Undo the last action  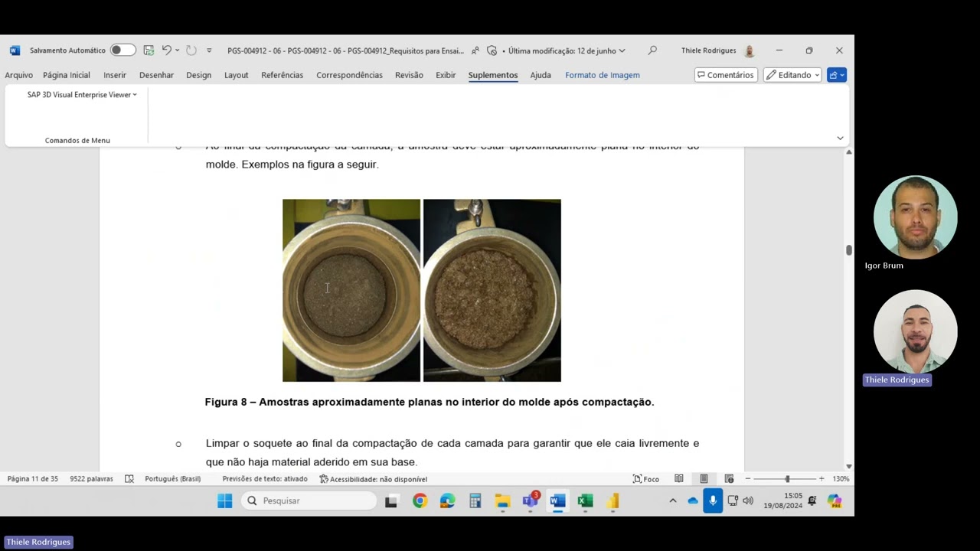coord(166,51)
